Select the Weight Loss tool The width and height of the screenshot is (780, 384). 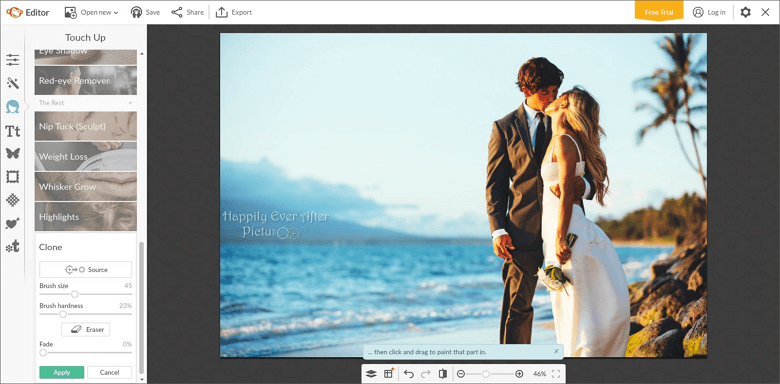[x=86, y=156]
